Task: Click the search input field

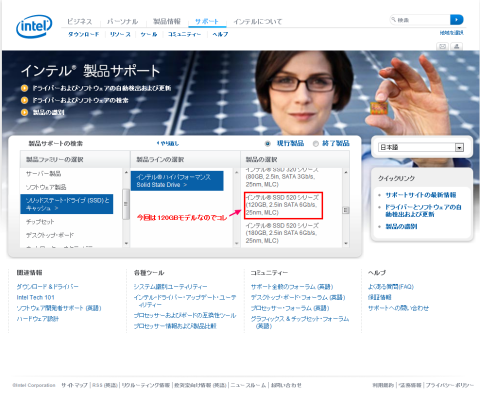Action: click(420, 20)
